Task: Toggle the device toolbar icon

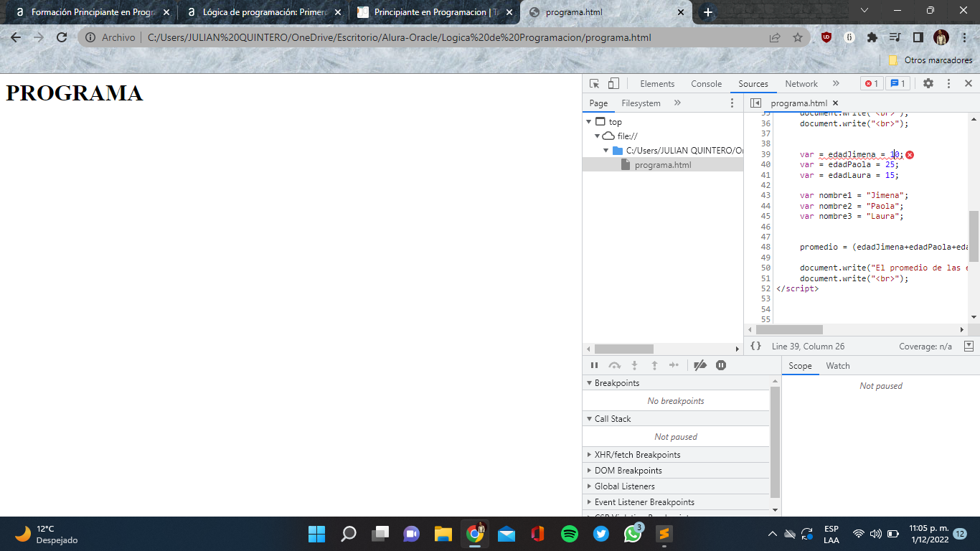Action: click(613, 84)
